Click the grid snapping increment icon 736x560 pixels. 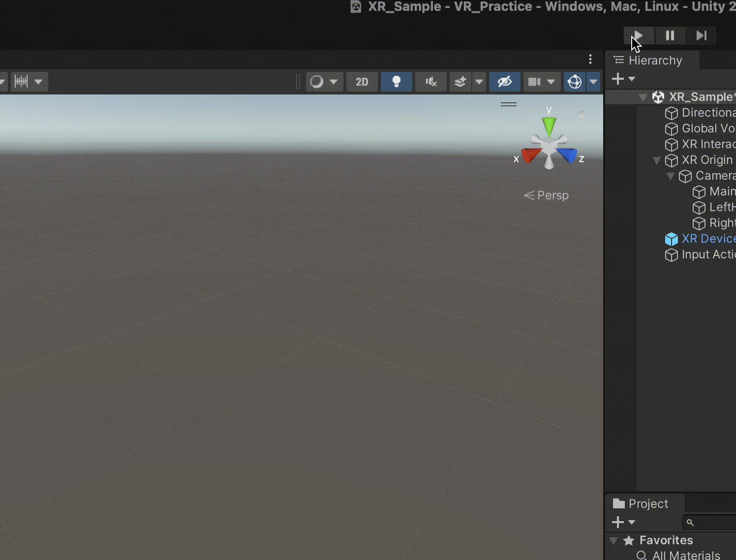(21, 81)
